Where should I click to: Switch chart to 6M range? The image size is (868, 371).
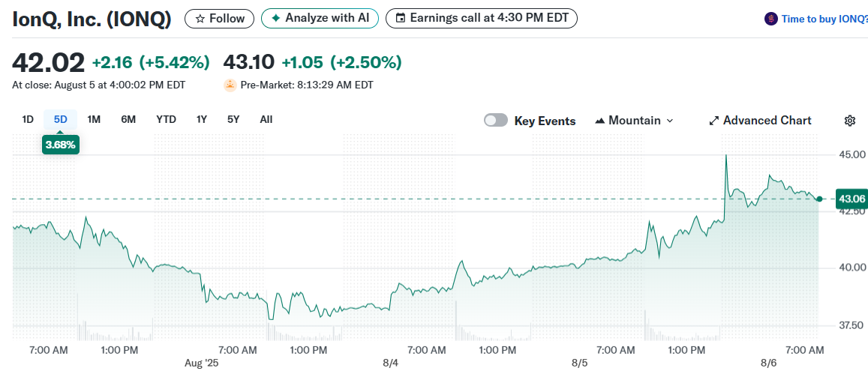[x=128, y=119]
